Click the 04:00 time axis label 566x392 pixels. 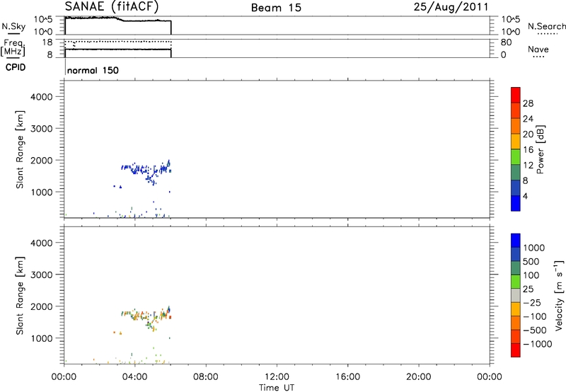coord(135,377)
